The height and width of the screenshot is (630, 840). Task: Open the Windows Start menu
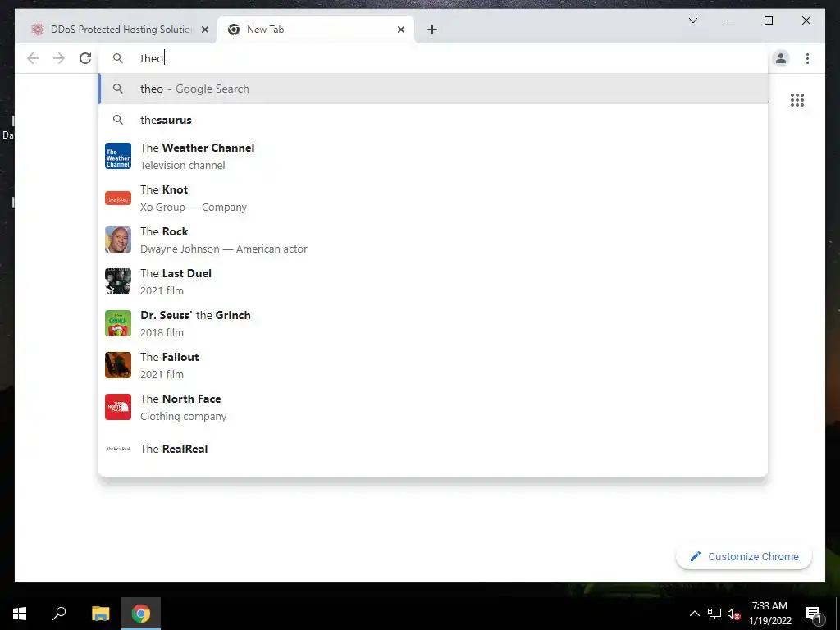(x=20, y=614)
